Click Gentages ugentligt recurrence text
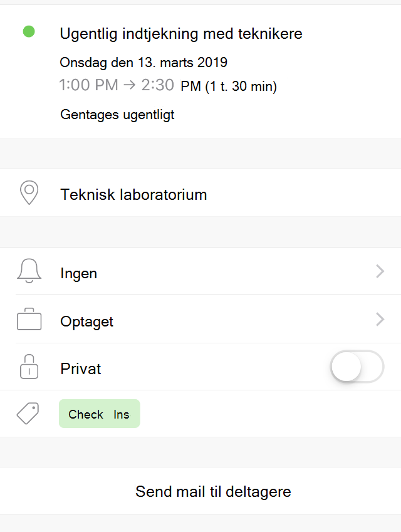The width and height of the screenshot is (401, 532). point(117,115)
